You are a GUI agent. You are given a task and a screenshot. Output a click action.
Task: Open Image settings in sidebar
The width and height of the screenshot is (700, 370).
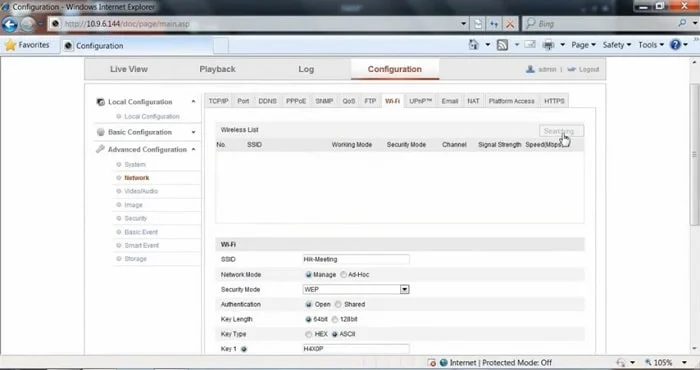click(133, 205)
